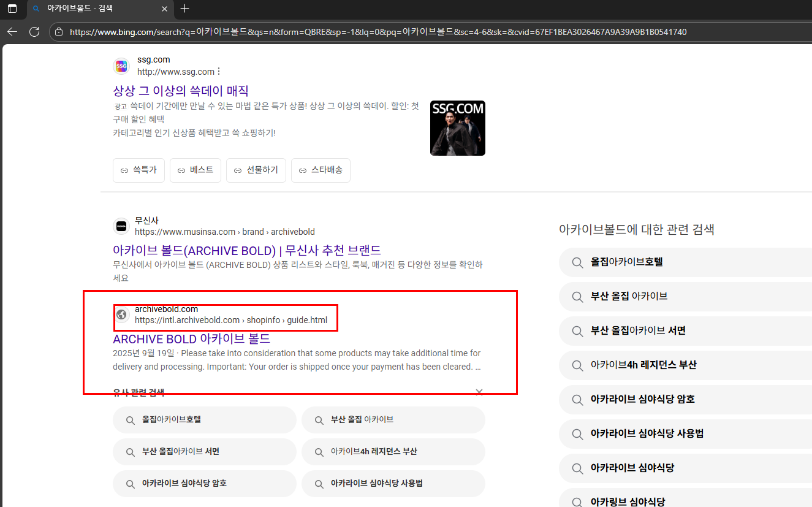Screen dimensions: 812x507
Task: Open 아카이브 볼드(ARCHIVE BOLD) 무신사 추천 브랜드 result
Action: (247, 250)
